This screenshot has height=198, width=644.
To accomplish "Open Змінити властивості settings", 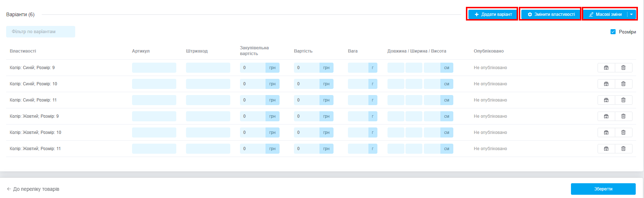I will pyautogui.click(x=551, y=14).
